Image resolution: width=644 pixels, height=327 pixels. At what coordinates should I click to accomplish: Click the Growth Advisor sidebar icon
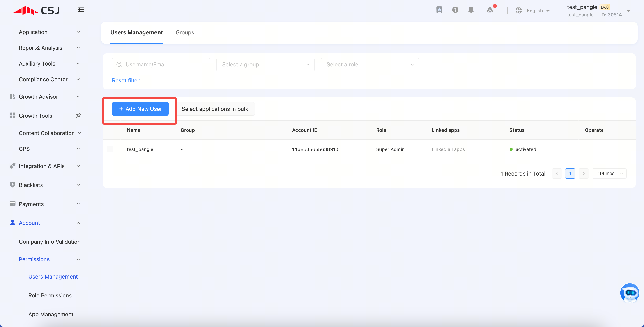click(x=12, y=96)
